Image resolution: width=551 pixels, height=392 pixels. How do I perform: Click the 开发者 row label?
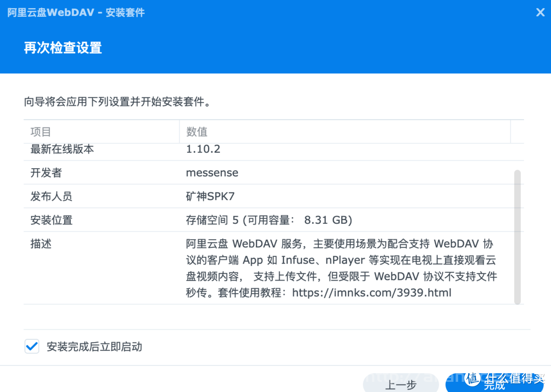coord(46,172)
